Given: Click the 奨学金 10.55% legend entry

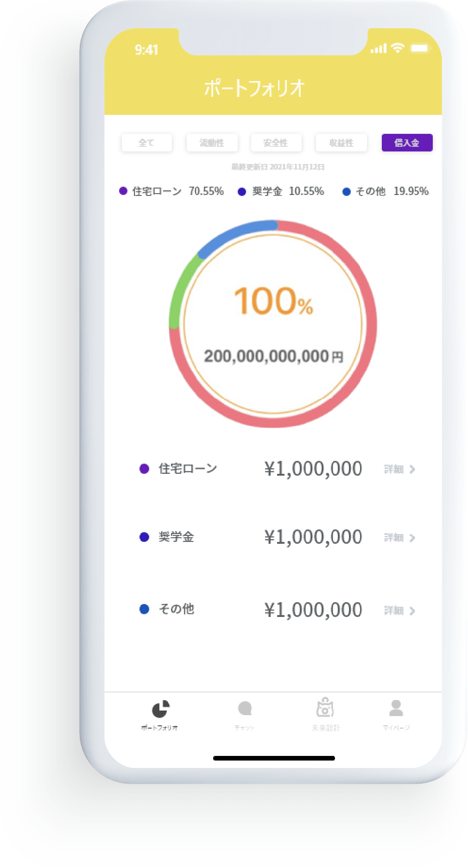Looking at the screenshot, I should [281, 191].
